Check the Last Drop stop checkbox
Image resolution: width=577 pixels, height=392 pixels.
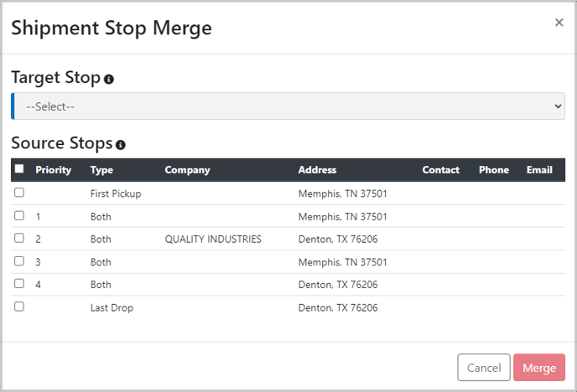(x=19, y=307)
